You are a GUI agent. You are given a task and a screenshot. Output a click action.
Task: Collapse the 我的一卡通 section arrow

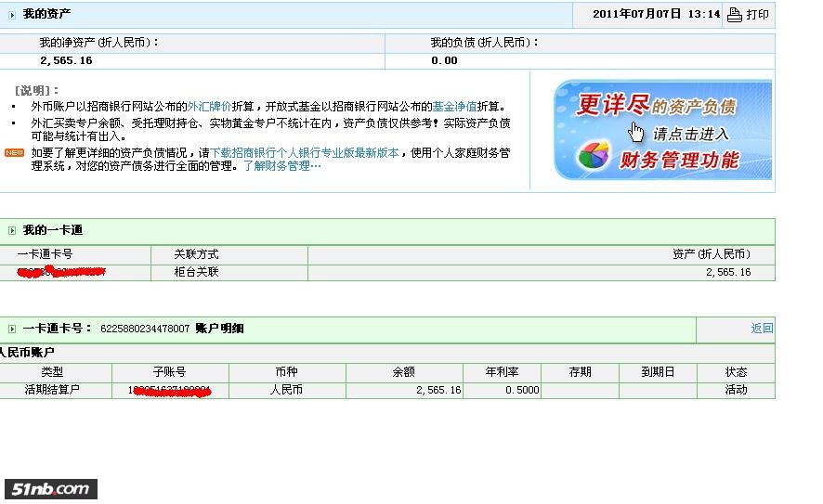[x=11, y=230]
